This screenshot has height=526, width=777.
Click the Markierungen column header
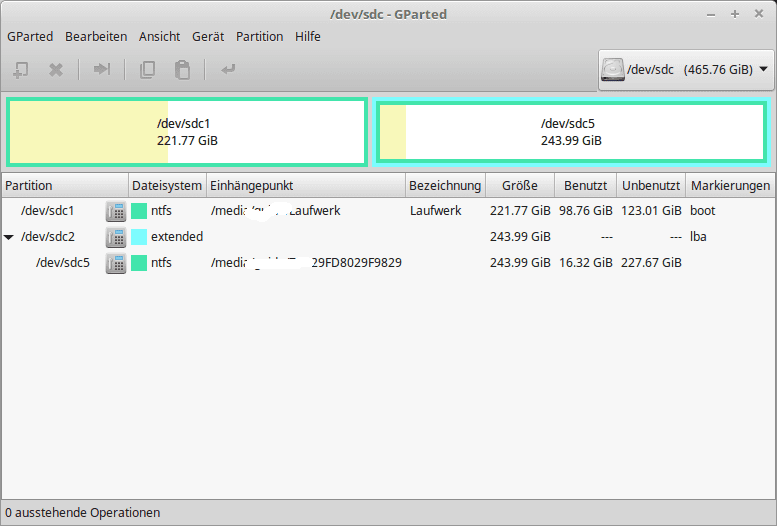730,185
